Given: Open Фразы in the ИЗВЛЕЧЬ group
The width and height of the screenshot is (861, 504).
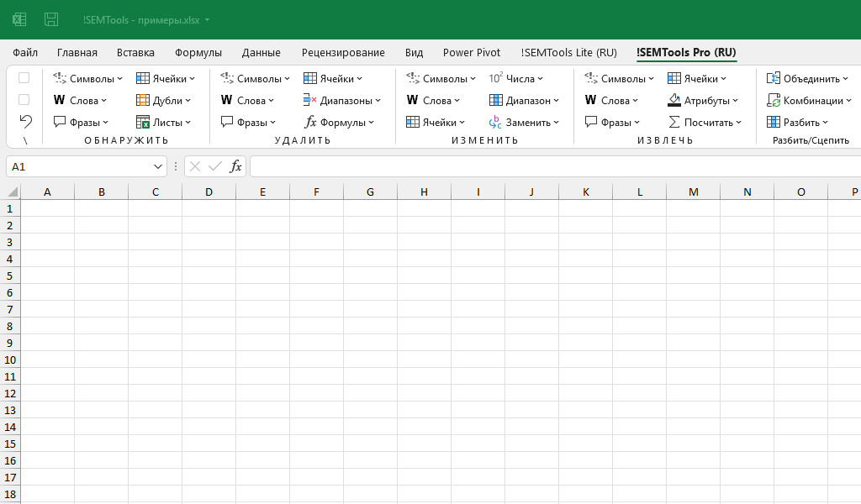Looking at the screenshot, I should pyautogui.click(x=612, y=123).
